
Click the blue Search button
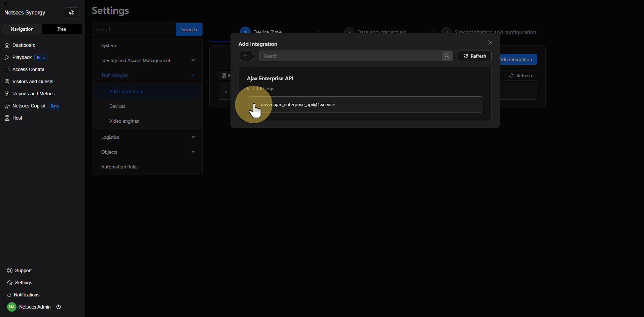pyautogui.click(x=189, y=29)
